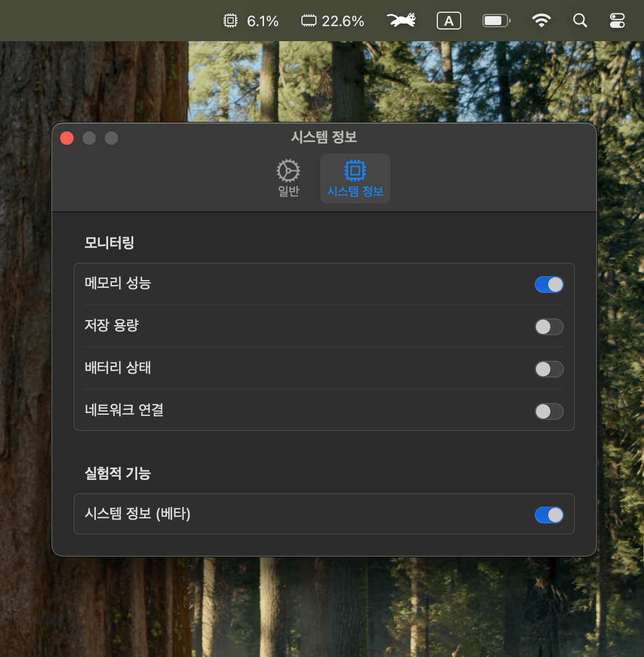The image size is (644, 657).
Task: Close the 시스템 정보 window
Action: click(67, 138)
